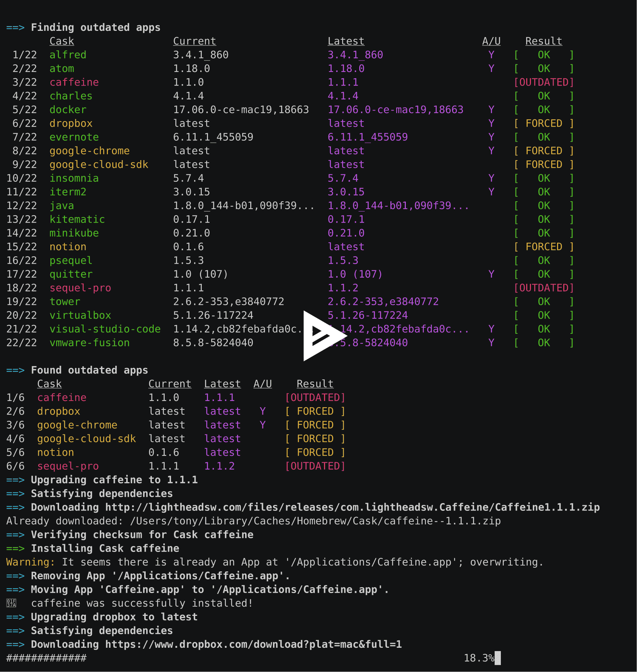Click the OUTDATED label for sequel-pro
Screen dimensions: 637x672
click(543, 288)
